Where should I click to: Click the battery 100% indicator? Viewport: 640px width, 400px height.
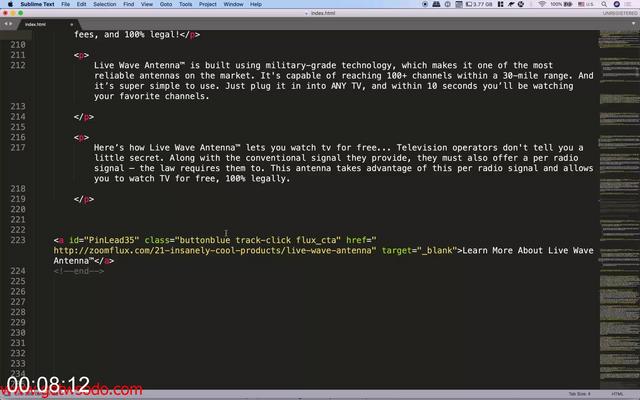click(561, 4)
